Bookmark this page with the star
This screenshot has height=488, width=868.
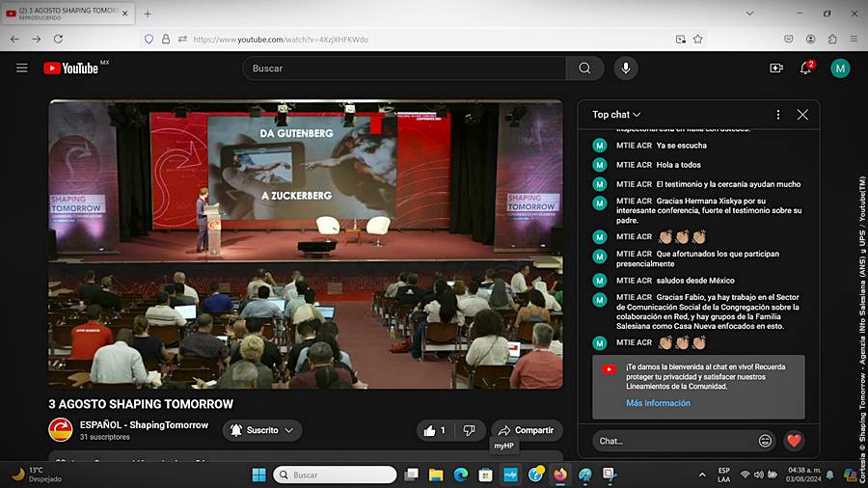(698, 40)
